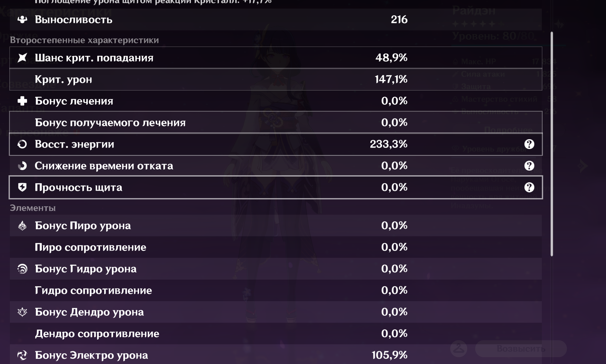Click the Hydro element icon
Viewport: 606px width, 364px height.
pos(22,269)
